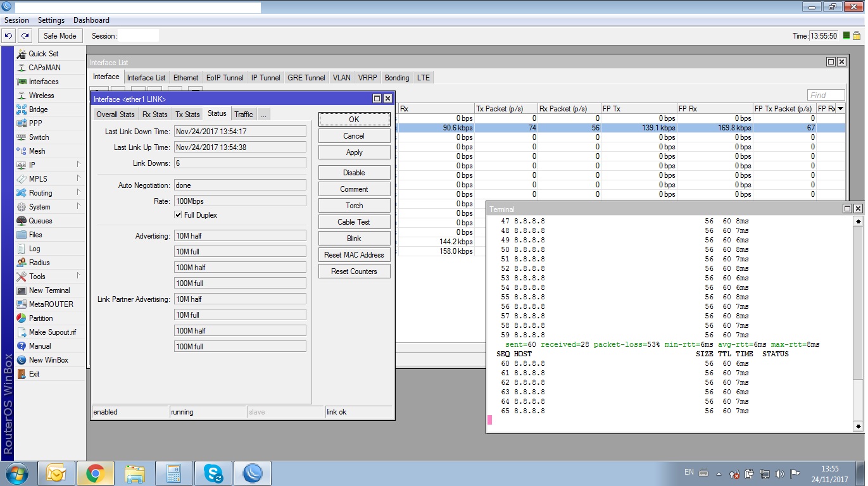
Task: Click the Undo arrow icon
Action: coord(9,36)
